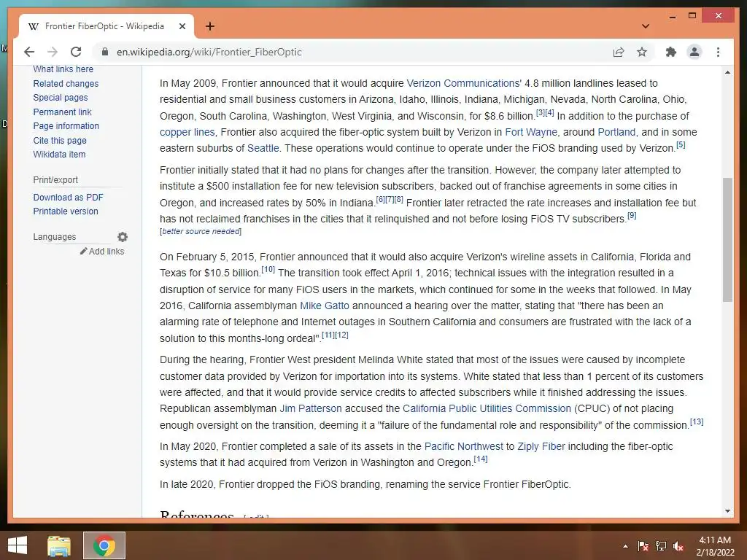The image size is (747, 560).
Task: Open the Extensions puzzle icon
Action: pos(671,52)
